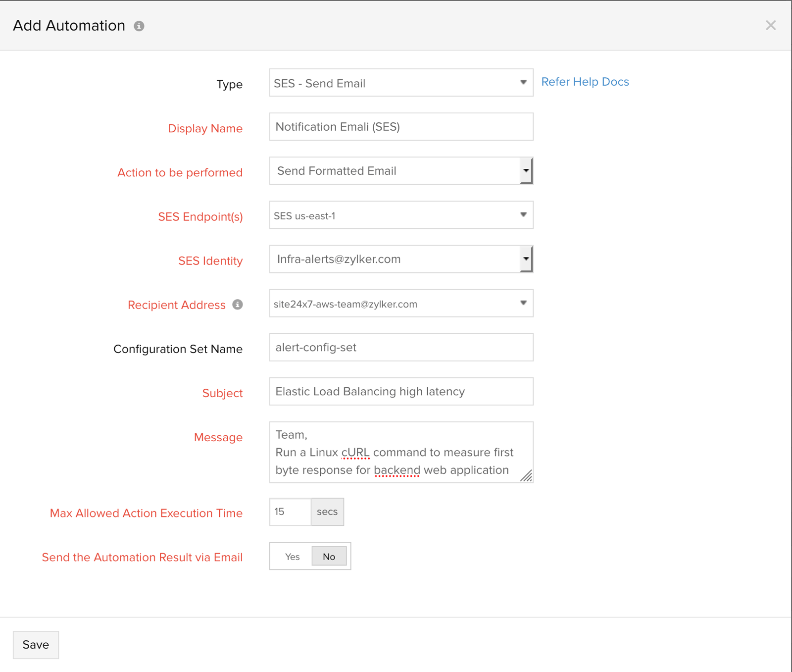Viewport: 792px width, 672px height.
Task: Select No for sending automation result
Action: [329, 557]
